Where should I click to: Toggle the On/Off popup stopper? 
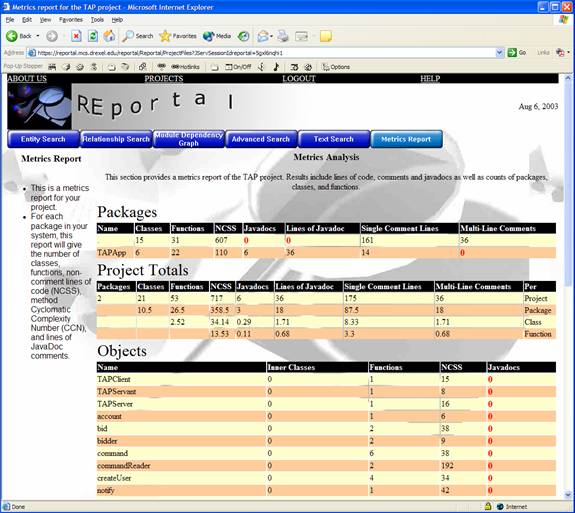(238, 67)
